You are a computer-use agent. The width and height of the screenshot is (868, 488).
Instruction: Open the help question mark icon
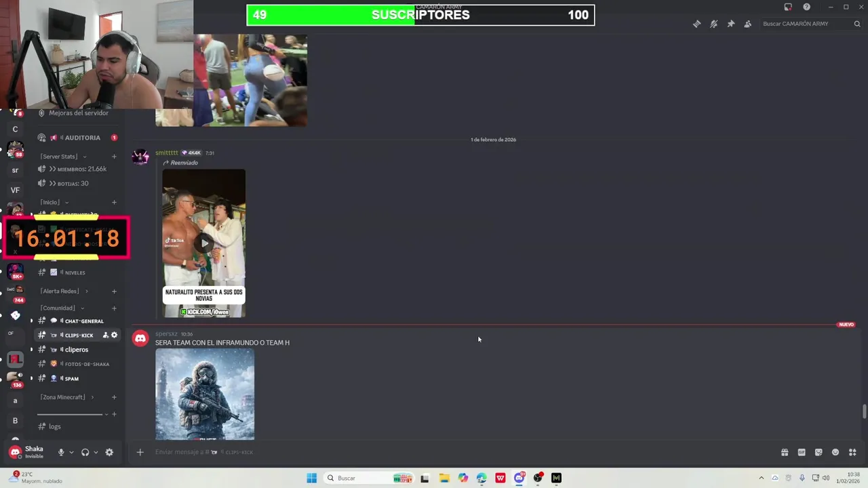pos(806,7)
